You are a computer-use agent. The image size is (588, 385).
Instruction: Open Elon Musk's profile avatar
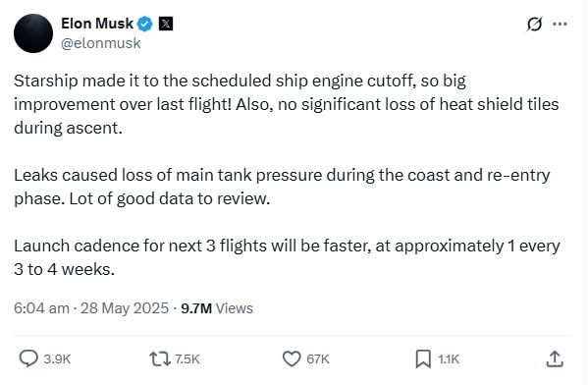pos(33,33)
